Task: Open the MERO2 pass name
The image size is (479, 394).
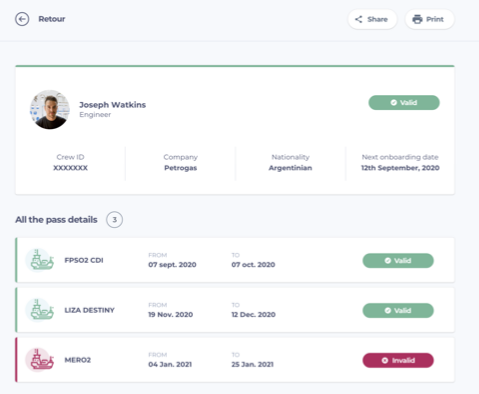Action: 77,360
